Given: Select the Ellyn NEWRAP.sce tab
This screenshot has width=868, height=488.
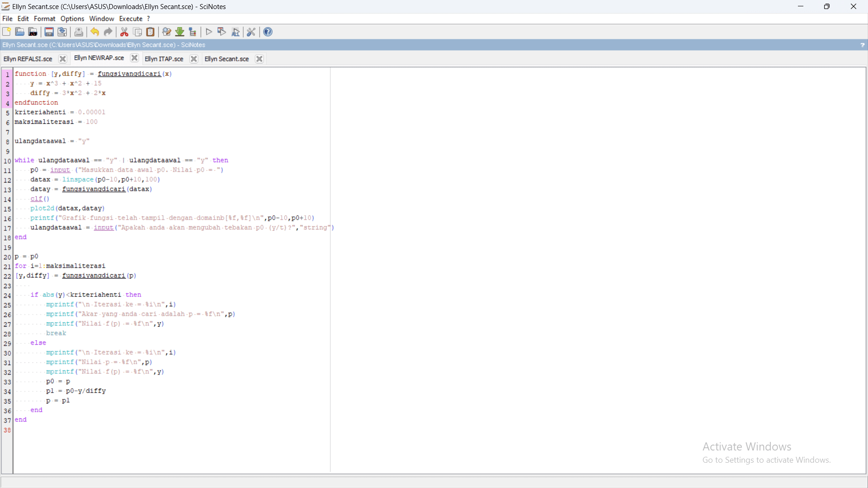Looking at the screenshot, I should 99,58.
